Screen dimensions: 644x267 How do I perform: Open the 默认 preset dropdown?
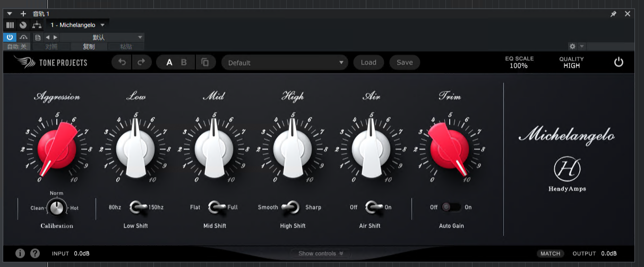[101, 37]
